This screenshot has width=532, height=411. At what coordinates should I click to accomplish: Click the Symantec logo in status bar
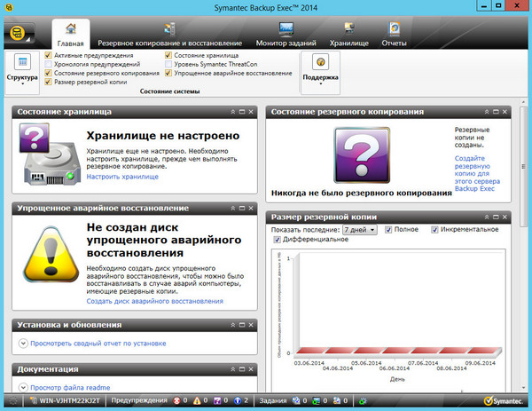(504, 401)
